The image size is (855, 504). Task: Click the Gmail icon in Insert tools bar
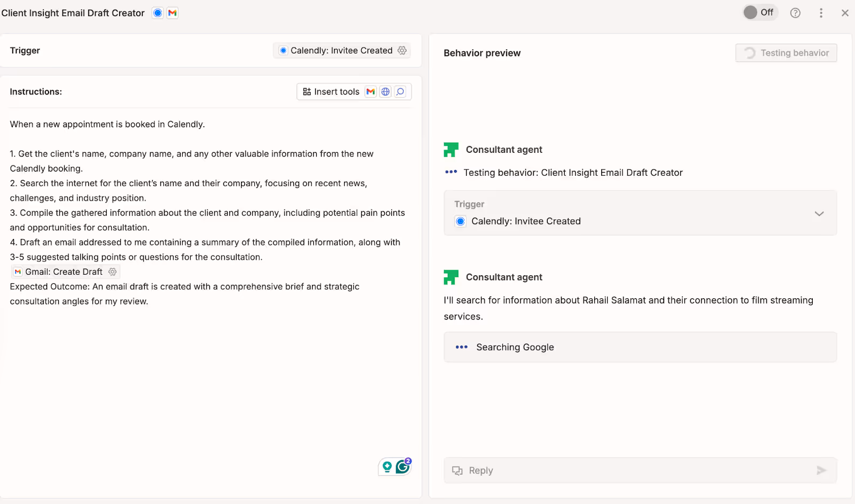coord(370,92)
